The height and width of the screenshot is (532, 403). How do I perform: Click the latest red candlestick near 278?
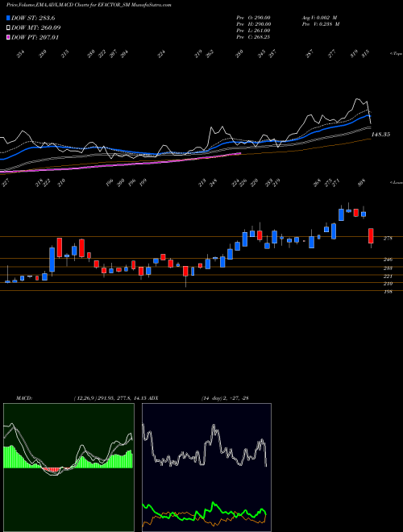point(371,236)
